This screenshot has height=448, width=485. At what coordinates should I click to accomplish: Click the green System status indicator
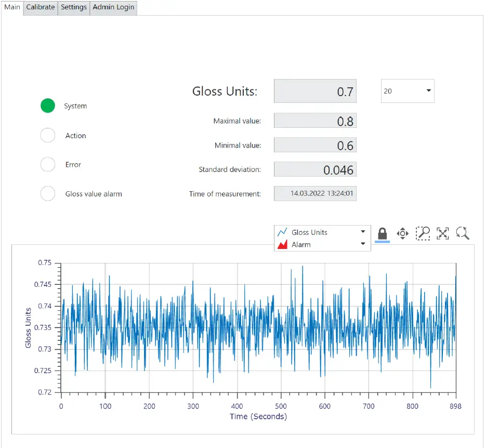(48, 106)
